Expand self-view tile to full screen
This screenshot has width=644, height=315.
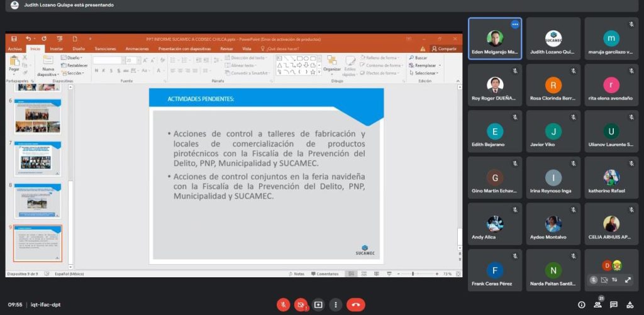(628, 280)
